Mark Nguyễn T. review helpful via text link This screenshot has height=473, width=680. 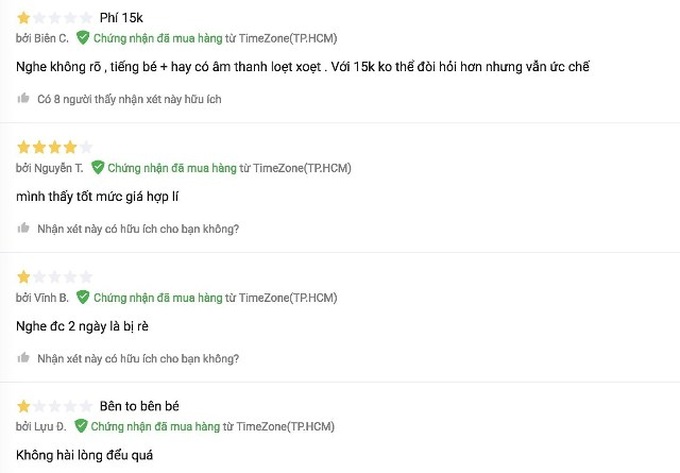coord(138,229)
